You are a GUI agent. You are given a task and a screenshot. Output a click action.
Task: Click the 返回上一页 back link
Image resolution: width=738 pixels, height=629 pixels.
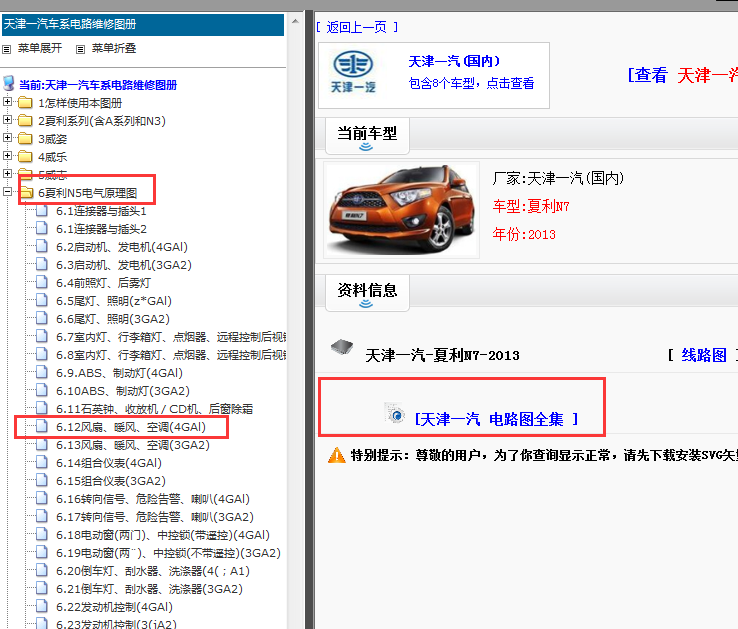coord(357,27)
